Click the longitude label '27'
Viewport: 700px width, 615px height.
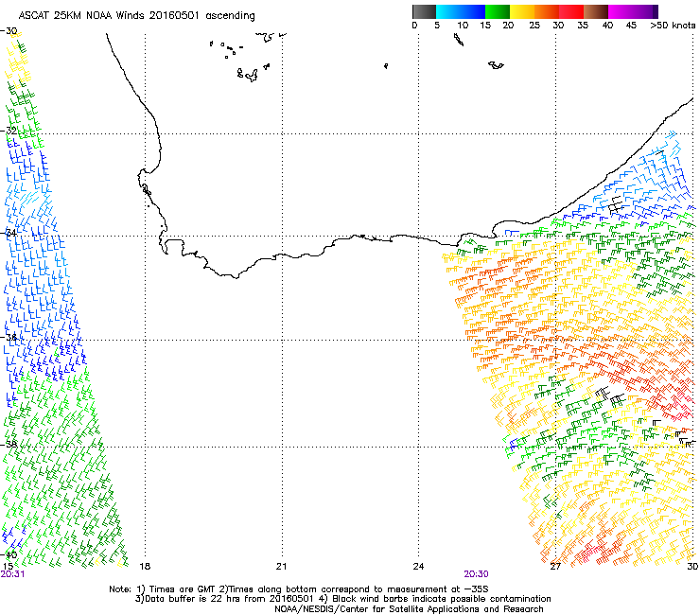(x=555, y=567)
